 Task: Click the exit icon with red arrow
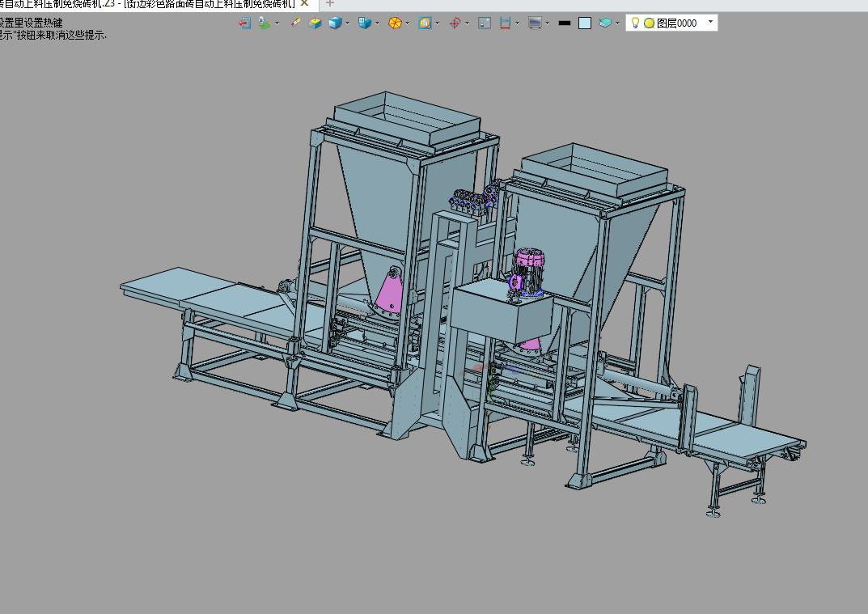pyautogui.click(x=244, y=23)
